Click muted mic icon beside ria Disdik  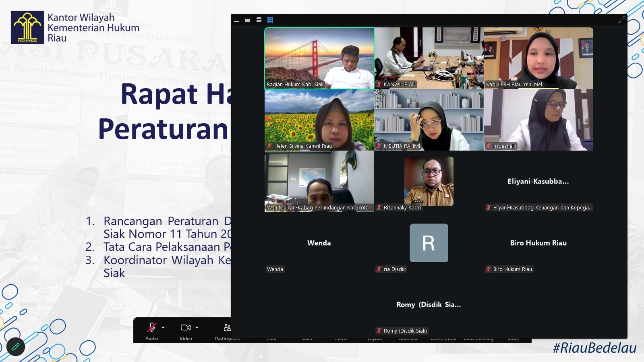click(x=379, y=269)
